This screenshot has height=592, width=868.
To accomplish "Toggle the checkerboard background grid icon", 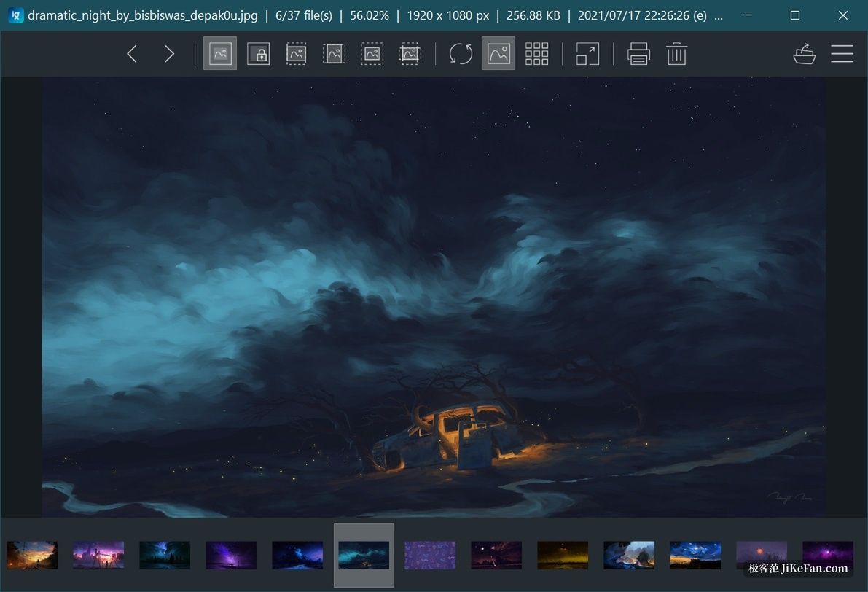I will pyautogui.click(x=536, y=54).
